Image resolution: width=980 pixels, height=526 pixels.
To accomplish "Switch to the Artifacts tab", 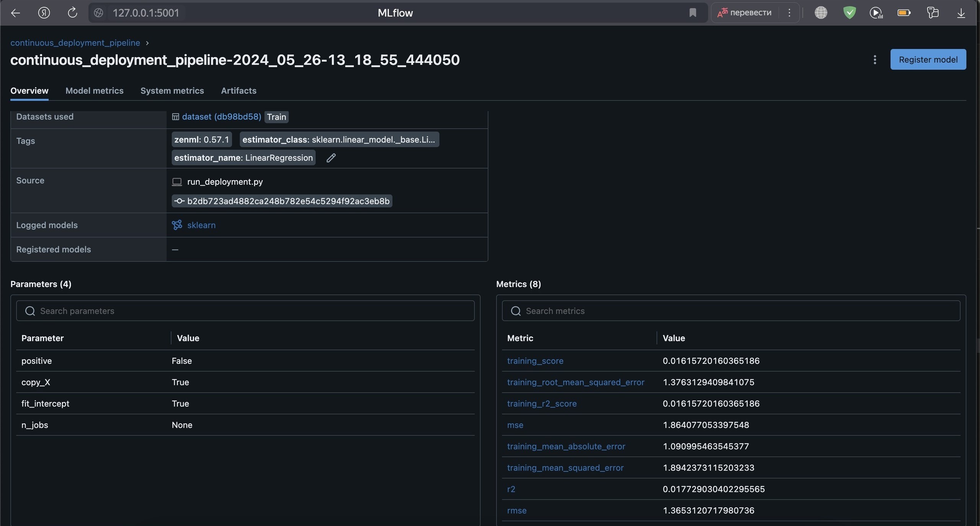I will 238,90.
